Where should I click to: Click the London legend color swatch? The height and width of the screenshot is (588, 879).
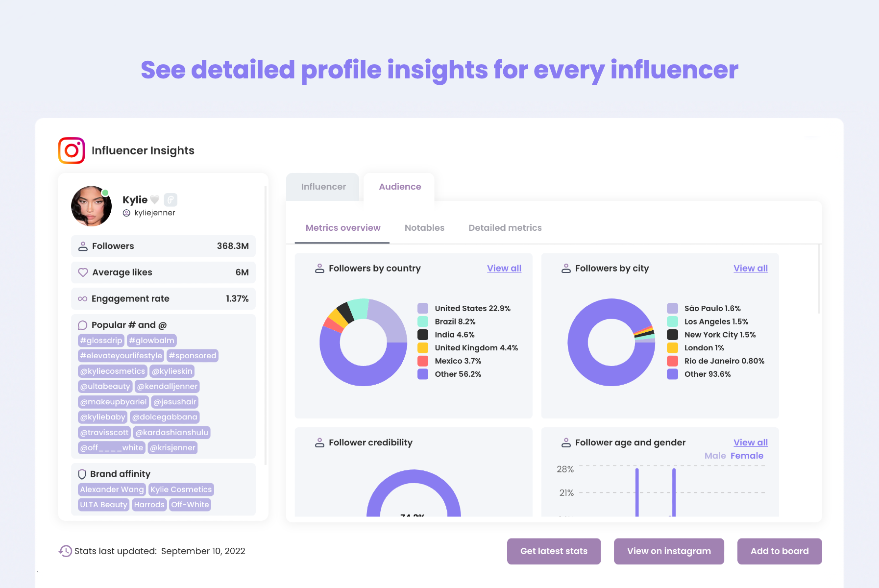pos(672,348)
